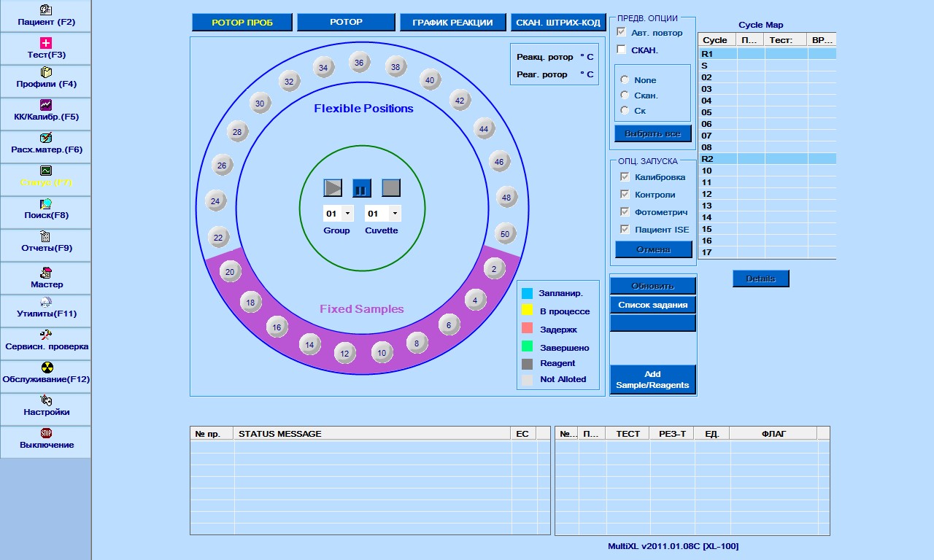Switch to the РОТОР tab

pos(346,22)
